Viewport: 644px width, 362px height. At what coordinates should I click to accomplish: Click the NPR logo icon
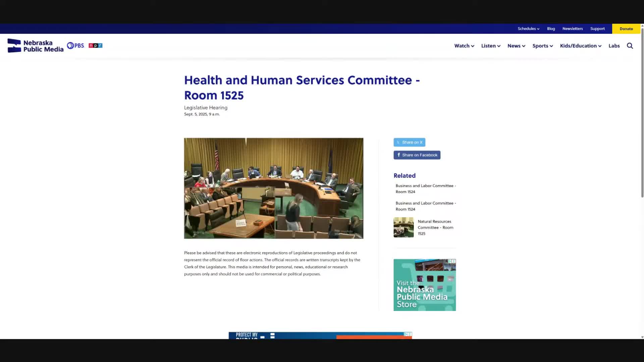[95, 46]
